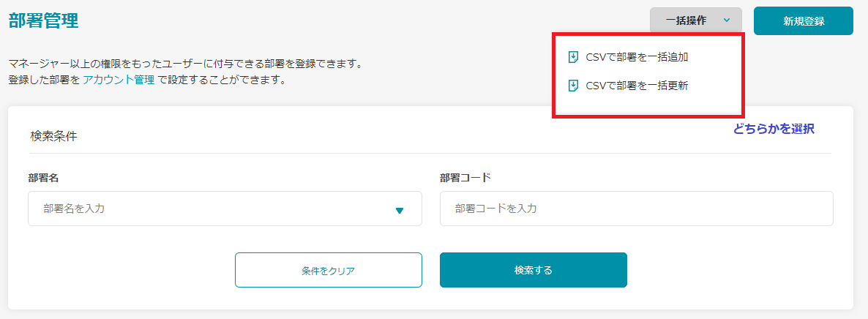Image resolution: width=868 pixels, height=319 pixels.
Task: Click the 部署名 field label
Action: tap(44, 177)
